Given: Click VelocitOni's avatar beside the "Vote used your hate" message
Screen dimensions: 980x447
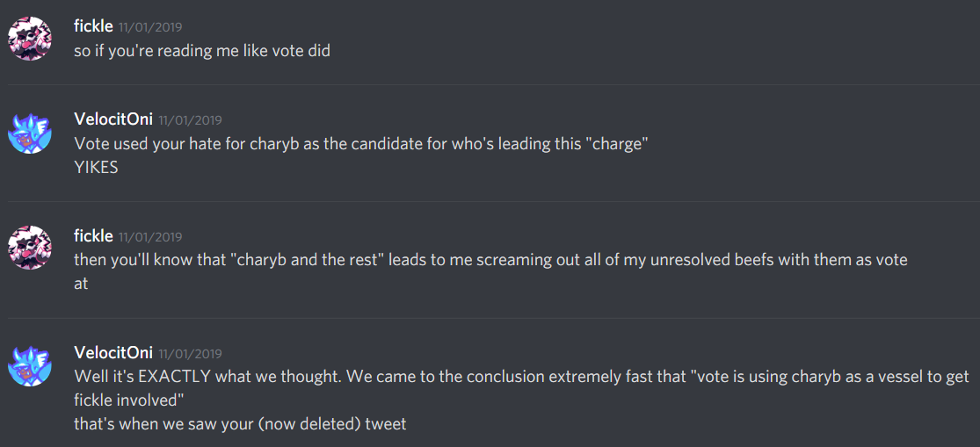Looking at the screenshot, I should (31, 132).
